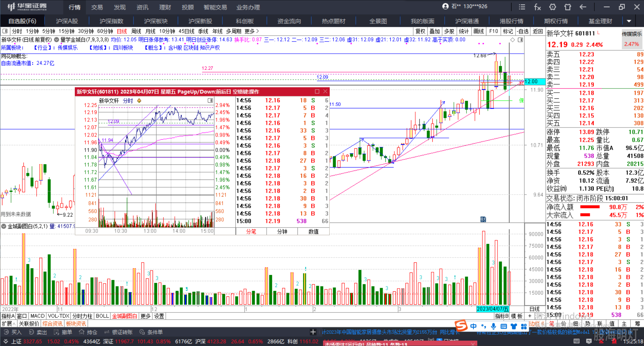Select BOLL indicator
Image resolution: width=644 pixels, height=346 pixels.
click(x=102, y=316)
